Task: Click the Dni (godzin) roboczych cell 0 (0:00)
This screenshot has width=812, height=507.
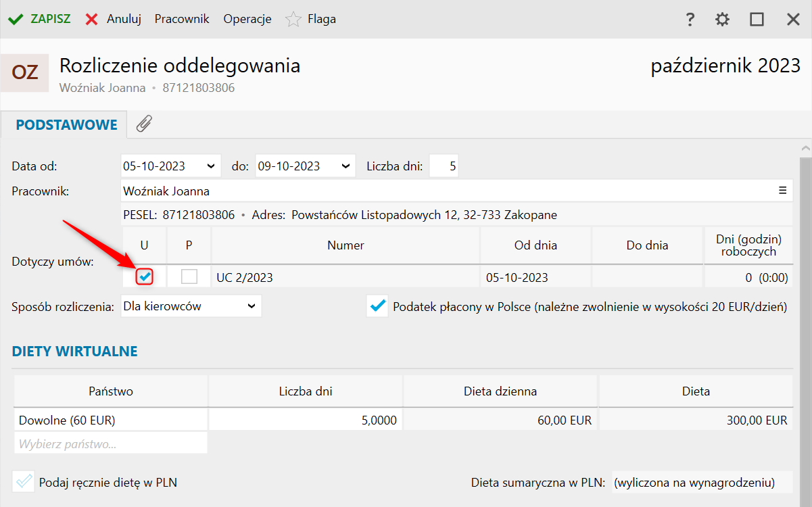Action: click(748, 277)
